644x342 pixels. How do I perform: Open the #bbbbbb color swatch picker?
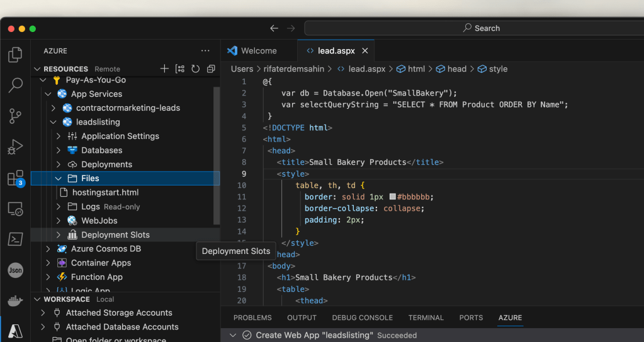[392, 197]
